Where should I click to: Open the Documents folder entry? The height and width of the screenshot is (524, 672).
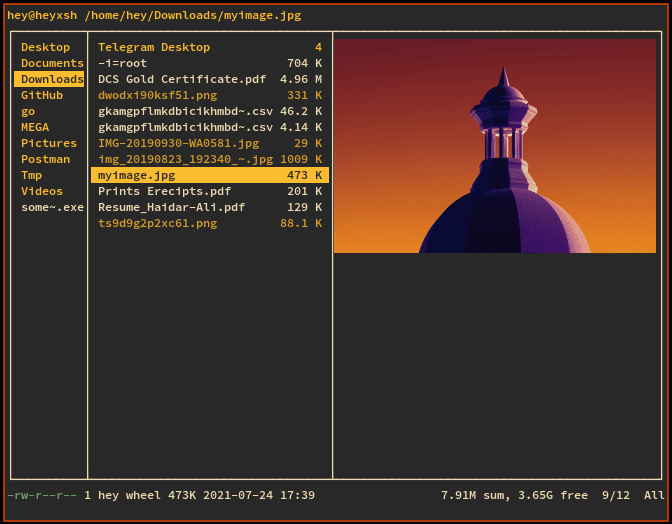52,63
